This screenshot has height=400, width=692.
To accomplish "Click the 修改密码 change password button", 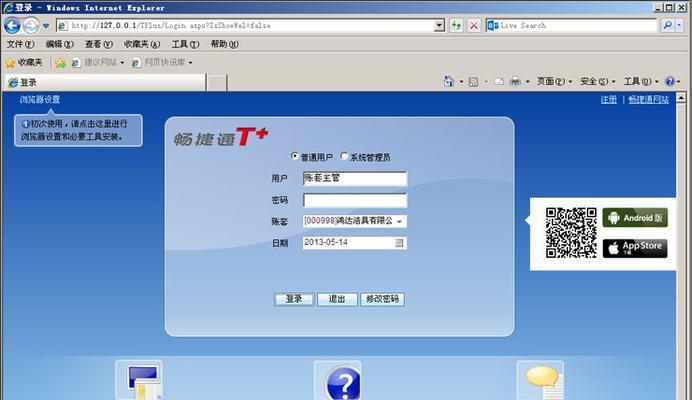I will [382, 299].
